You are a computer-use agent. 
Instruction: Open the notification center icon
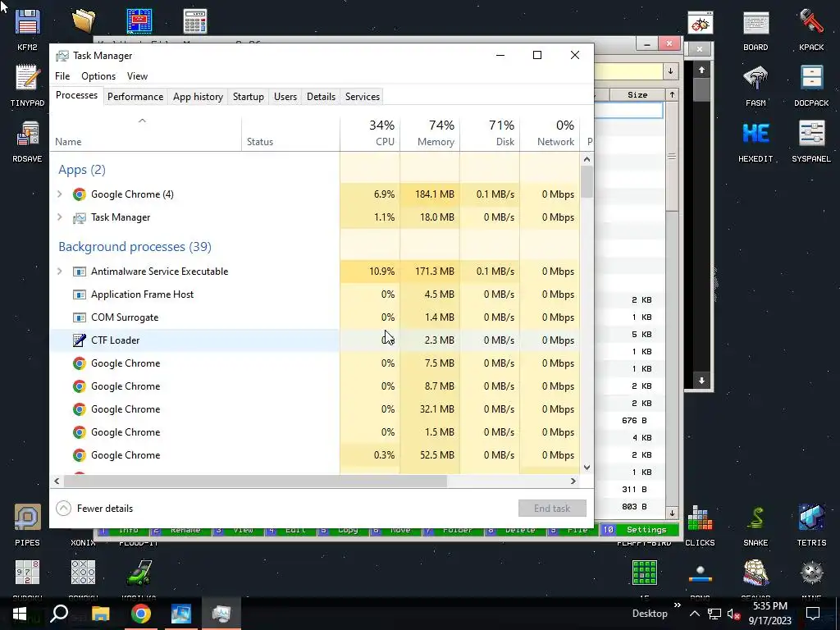coord(813,614)
